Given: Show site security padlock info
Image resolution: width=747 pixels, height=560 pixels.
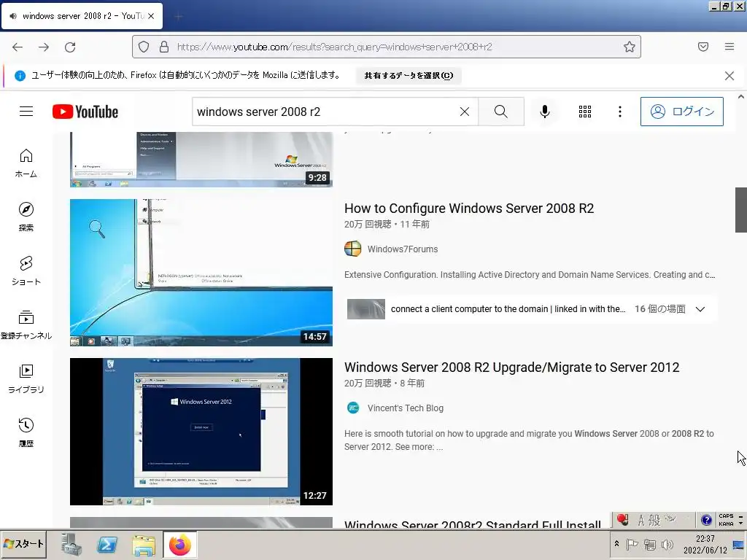Looking at the screenshot, I should [x=164, y=47].
